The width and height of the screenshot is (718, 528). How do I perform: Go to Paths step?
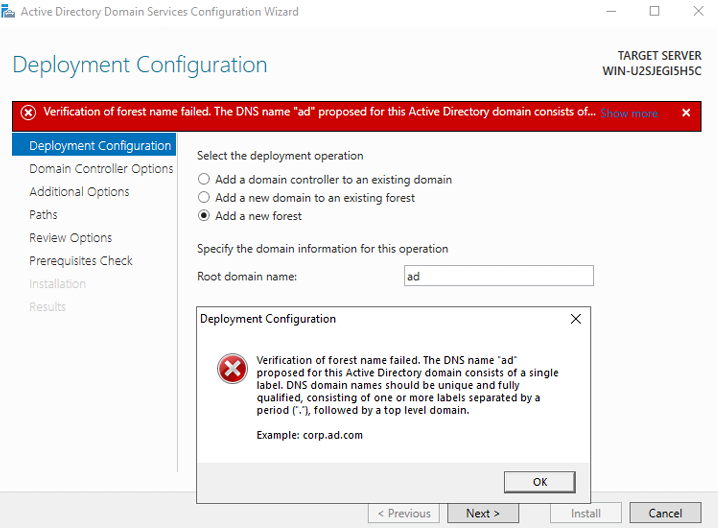coord(44,214)
